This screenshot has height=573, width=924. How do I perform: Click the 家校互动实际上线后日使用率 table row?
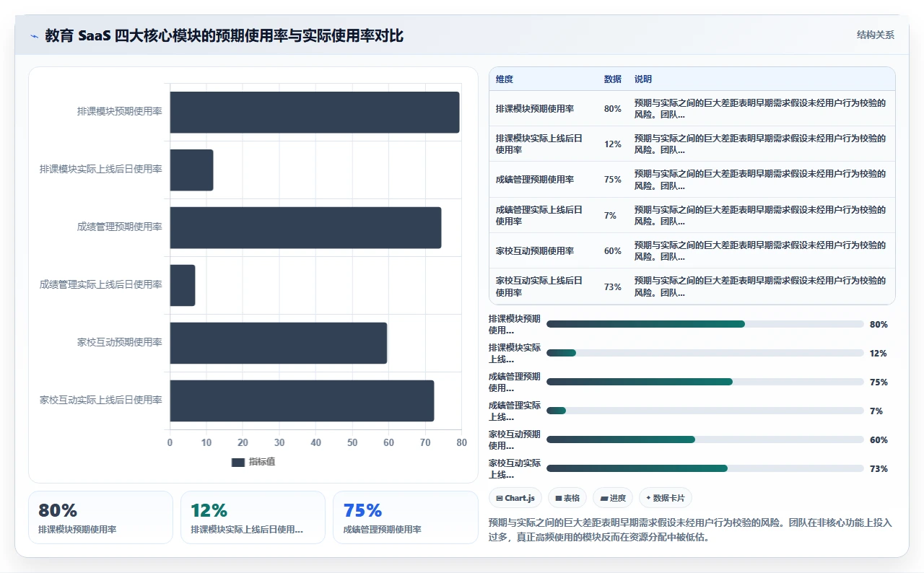[x=692, y=286]
